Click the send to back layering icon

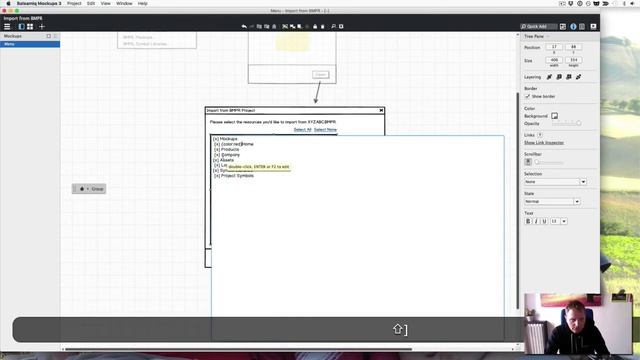(578, 77)
